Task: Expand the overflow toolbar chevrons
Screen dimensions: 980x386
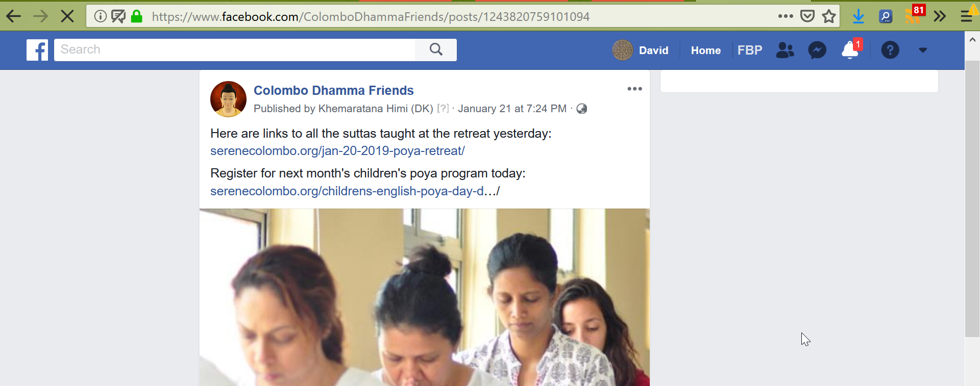Action: (x=940, y=16)
